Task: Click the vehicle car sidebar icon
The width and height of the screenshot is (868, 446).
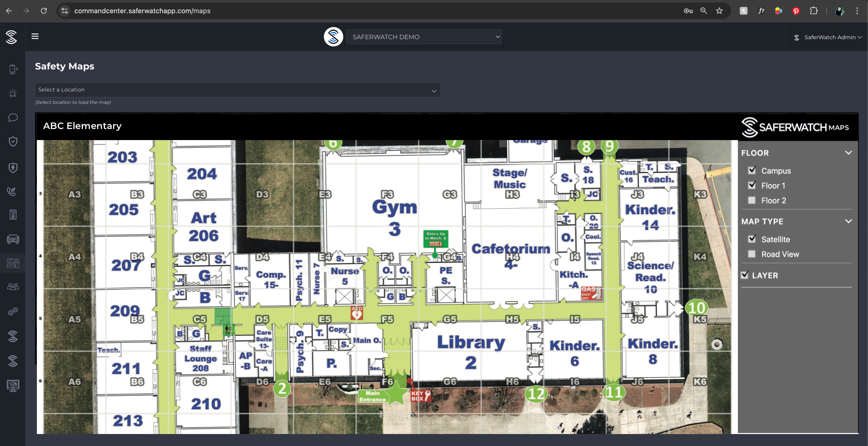Action: [13, 239]
